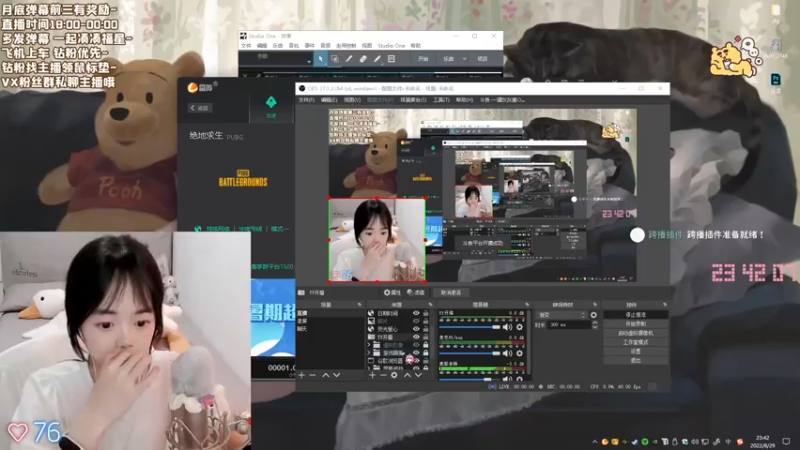Open source properties gear under Sources list
The image size is (800, 450).
(x=394, y=375)
